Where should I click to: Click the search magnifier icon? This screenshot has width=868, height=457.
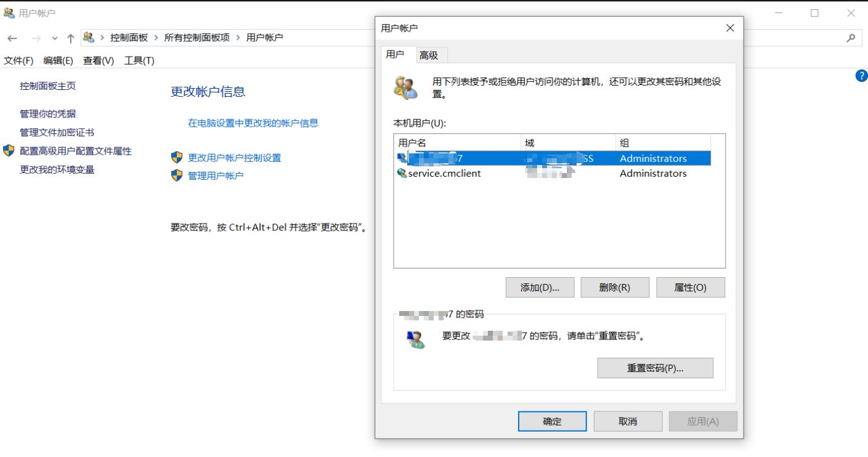(851, 38)
